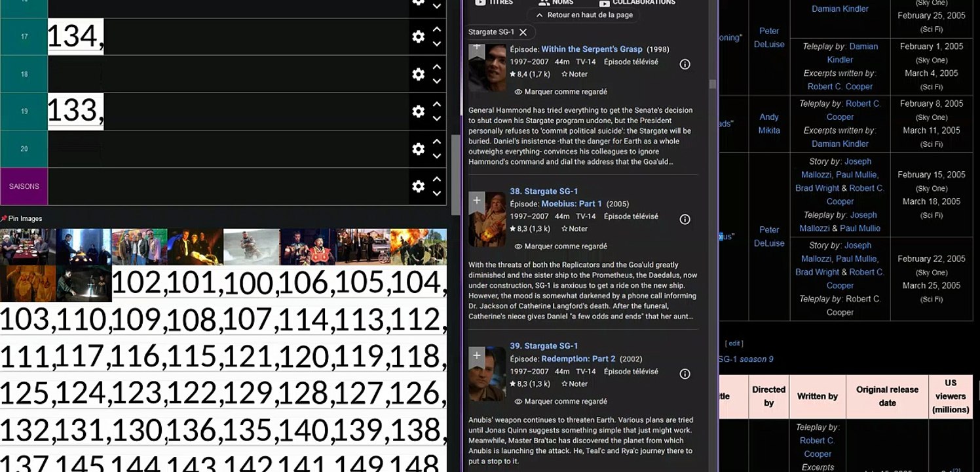Move the SAISONS row up with its arrow

click(x=436, y=179)
